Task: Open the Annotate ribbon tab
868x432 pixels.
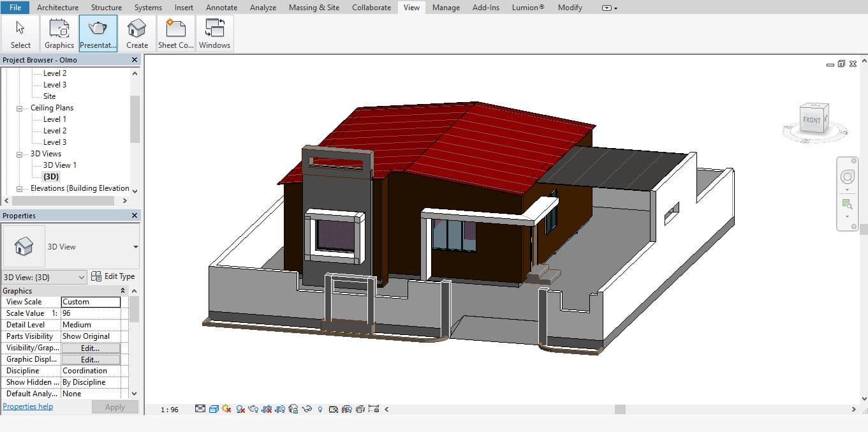Action: coord(221,8)
